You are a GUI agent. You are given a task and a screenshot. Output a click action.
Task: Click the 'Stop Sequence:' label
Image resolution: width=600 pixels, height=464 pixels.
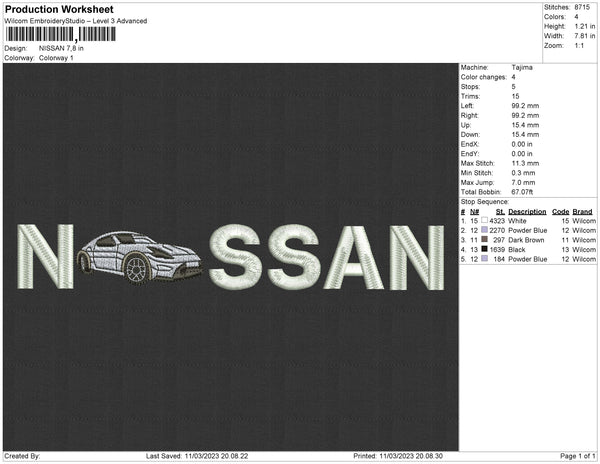tap(485, 202)
